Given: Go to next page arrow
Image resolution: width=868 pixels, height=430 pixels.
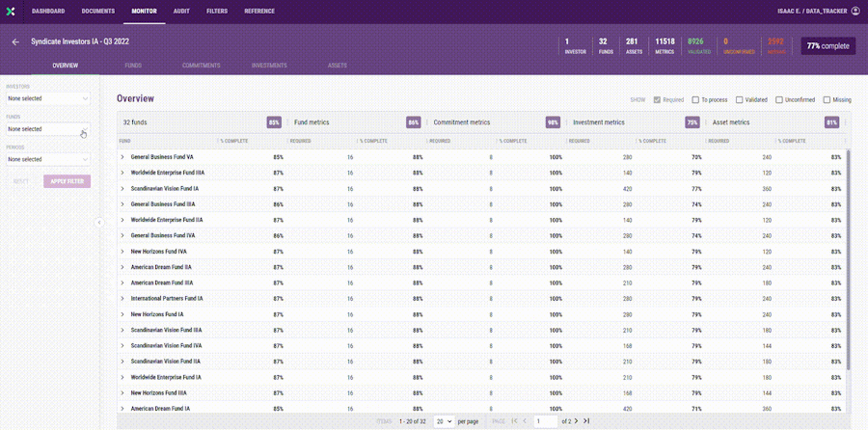Looking at the screenshot, I should pyautogui.click(x=577, y=421).
